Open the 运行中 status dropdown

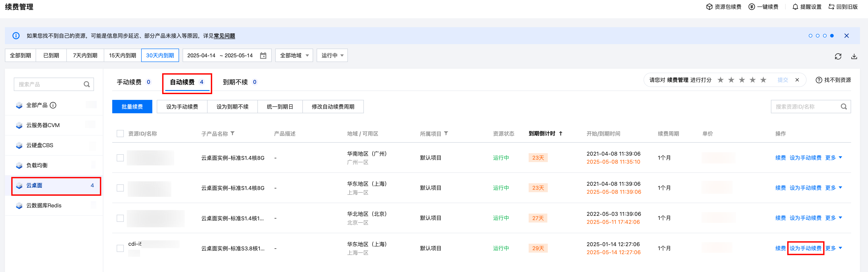(332, 55)
